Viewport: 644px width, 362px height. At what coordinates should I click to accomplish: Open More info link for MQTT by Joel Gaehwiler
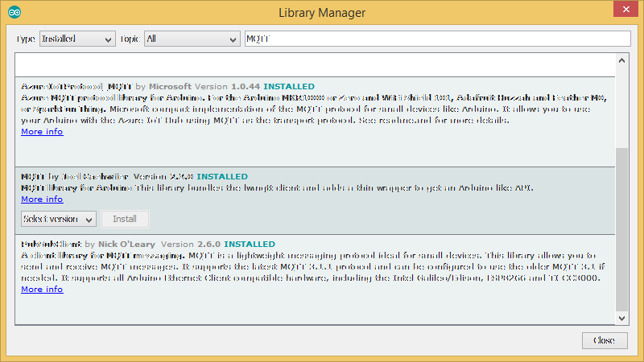(x=42, y=199)
